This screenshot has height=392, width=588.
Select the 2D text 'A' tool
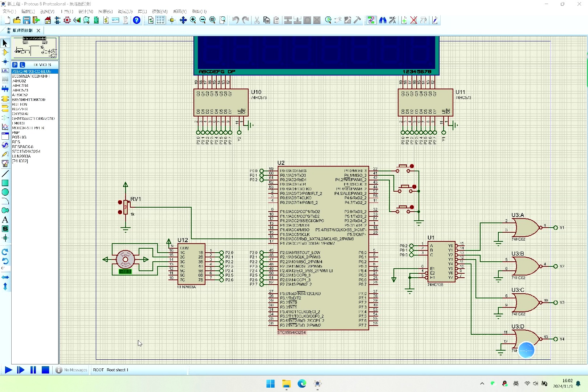click(x=5, y=220)
